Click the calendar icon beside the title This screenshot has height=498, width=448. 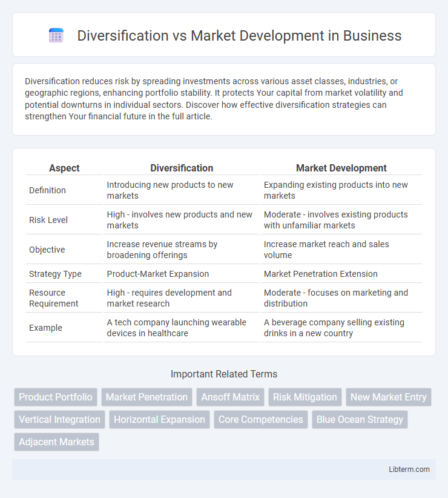(x=56, y=35)
